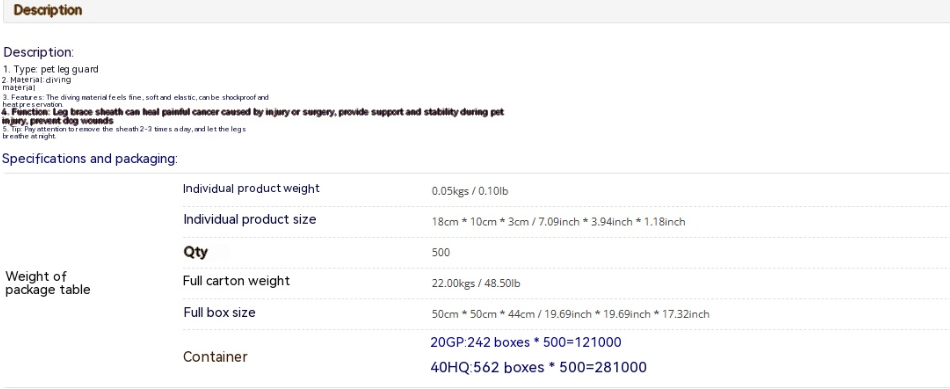Screen dimensions: 950x389
Task: Select the 0.05kgs / 0.10lb value
Action: pos(470,191)
